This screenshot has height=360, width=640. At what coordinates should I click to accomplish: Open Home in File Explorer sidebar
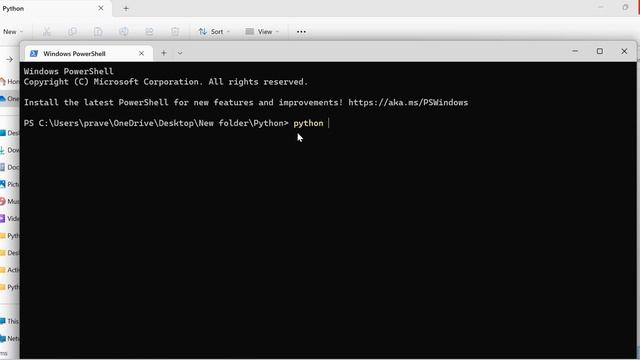(x=9, y=82)
